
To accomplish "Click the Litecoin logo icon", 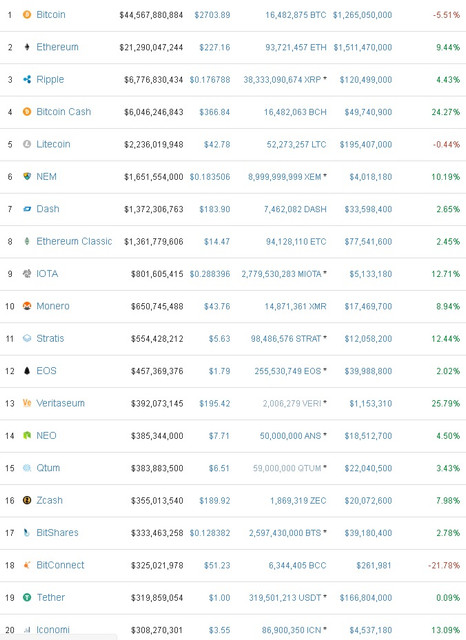I will [27, 144].
